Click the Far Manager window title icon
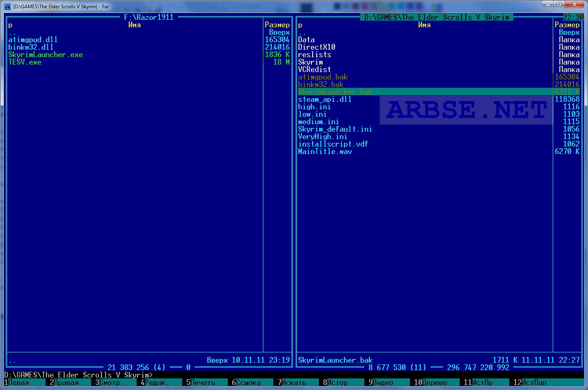Image resolution: width=588 pixels, height=390 pixels. [x=7, y=6]
